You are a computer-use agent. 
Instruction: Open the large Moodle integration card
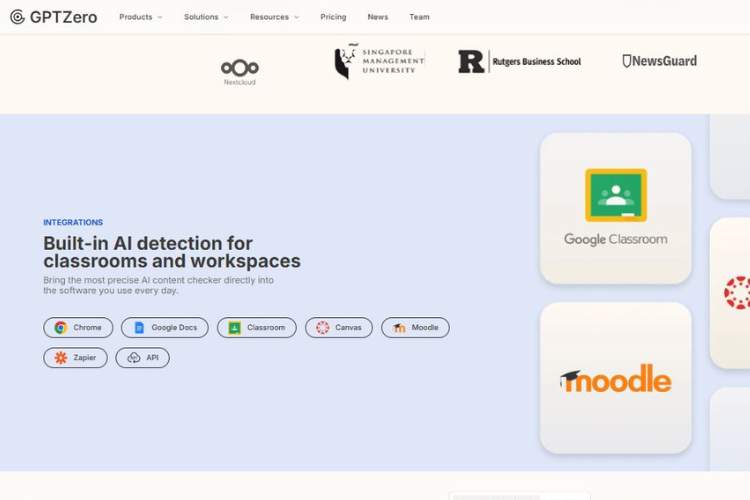(x=615, y=378)
